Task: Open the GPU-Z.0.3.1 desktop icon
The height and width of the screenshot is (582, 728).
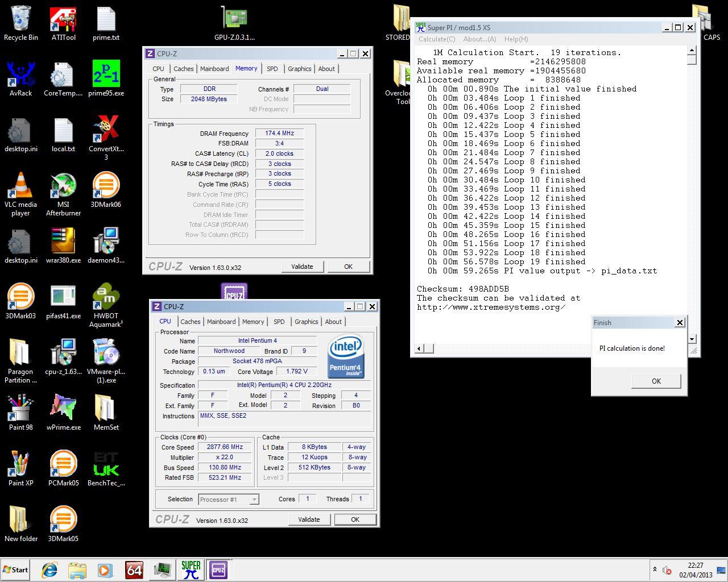Action: (x=234, y=23)
